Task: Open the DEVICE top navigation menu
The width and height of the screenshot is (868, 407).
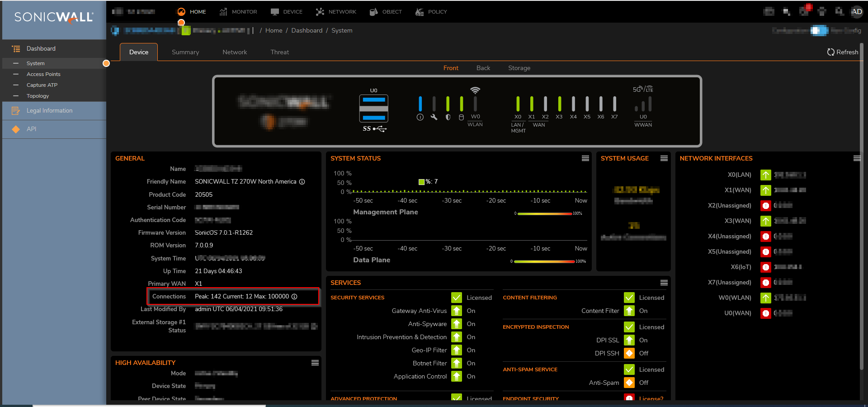Action: 287,12
